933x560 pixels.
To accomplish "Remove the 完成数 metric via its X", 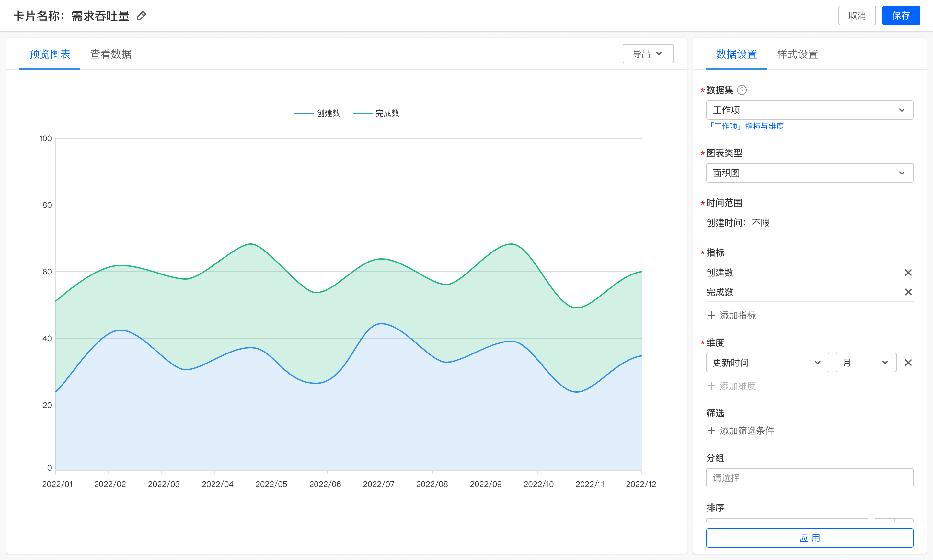I will pos(908,292).
